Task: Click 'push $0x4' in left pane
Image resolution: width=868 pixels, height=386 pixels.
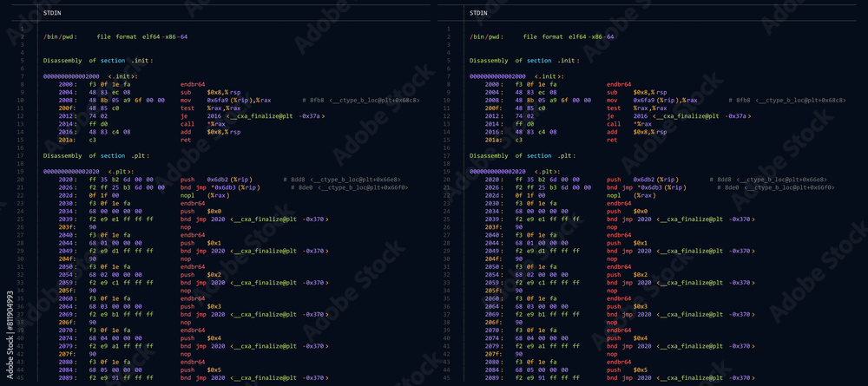Action: [x=201, y=338]
